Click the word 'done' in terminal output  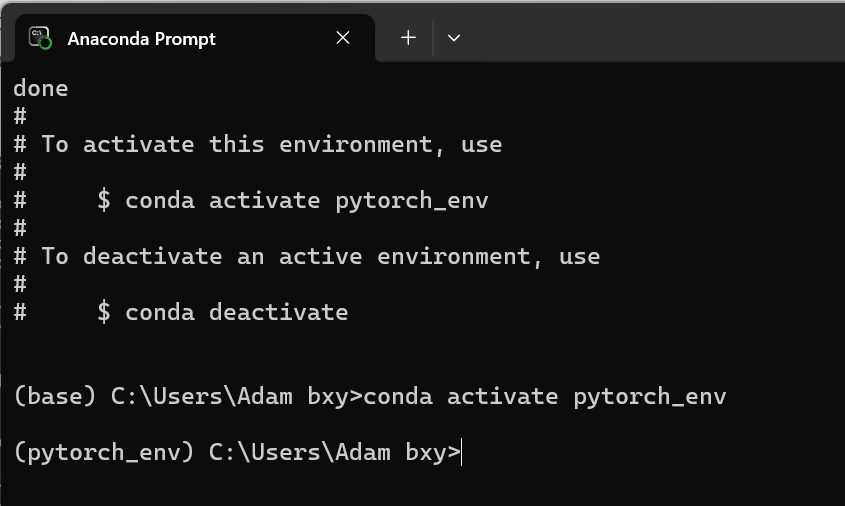click(41, 88)
